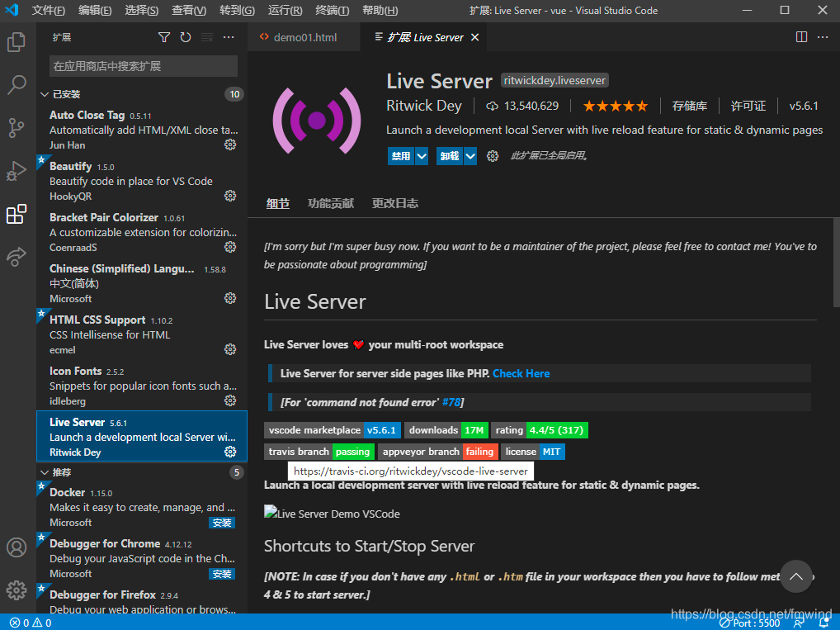
Task: Click the feedback icon in status bar
Action: tap(799, 623)
